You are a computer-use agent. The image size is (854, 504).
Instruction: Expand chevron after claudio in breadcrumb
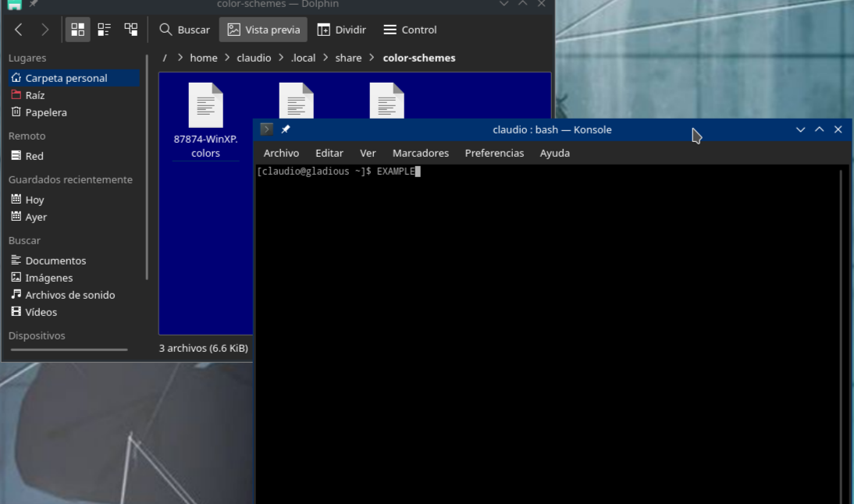(281, 58)
